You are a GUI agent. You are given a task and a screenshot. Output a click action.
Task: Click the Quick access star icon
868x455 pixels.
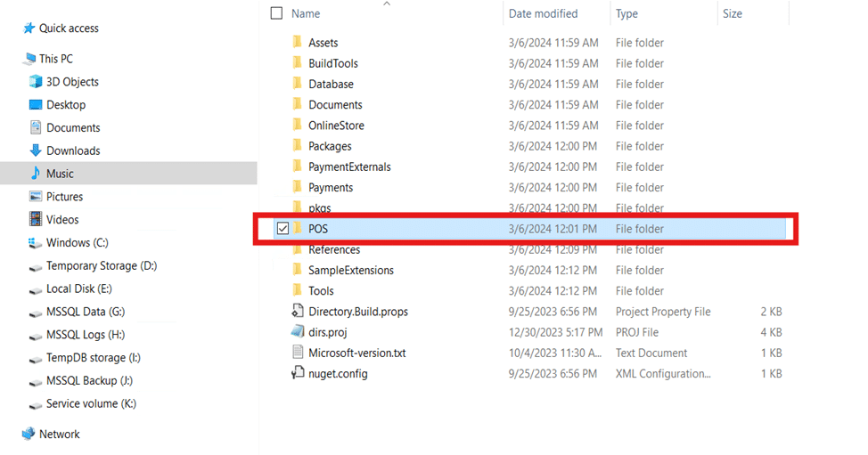pyautogui.click(x=29, y=28)
